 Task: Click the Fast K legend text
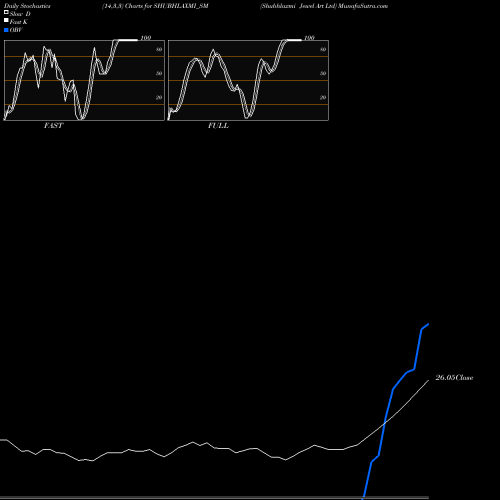pos(19,22)
